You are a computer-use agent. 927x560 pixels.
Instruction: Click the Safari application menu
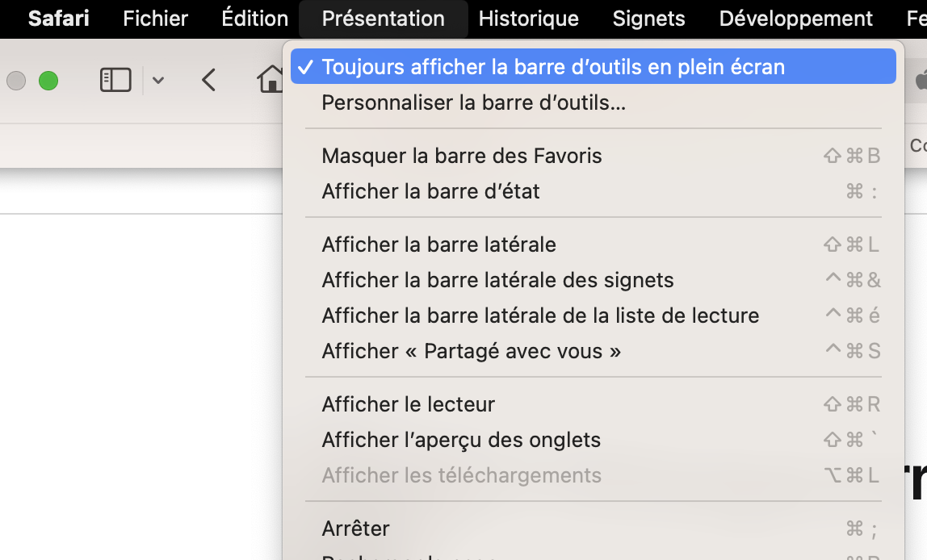[58, 19]
